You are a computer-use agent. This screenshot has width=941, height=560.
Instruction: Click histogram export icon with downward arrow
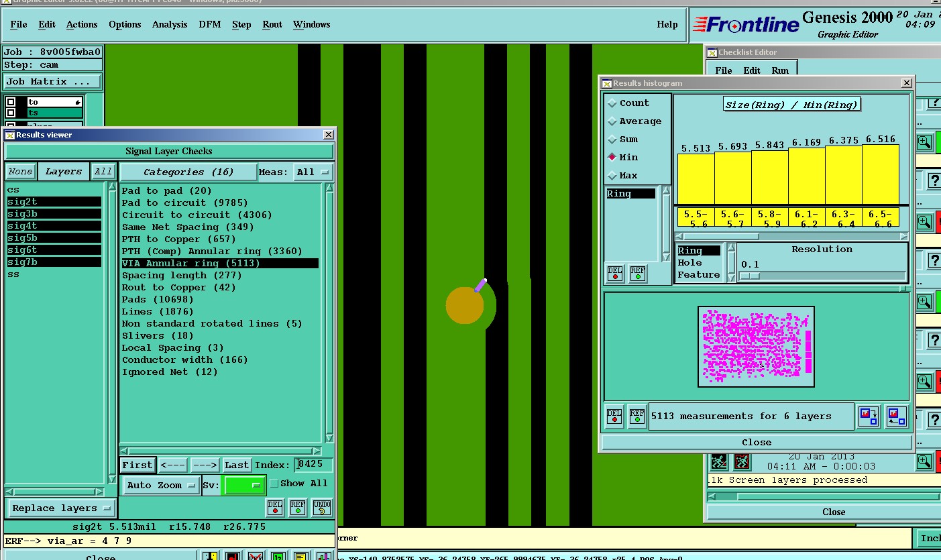869,416
